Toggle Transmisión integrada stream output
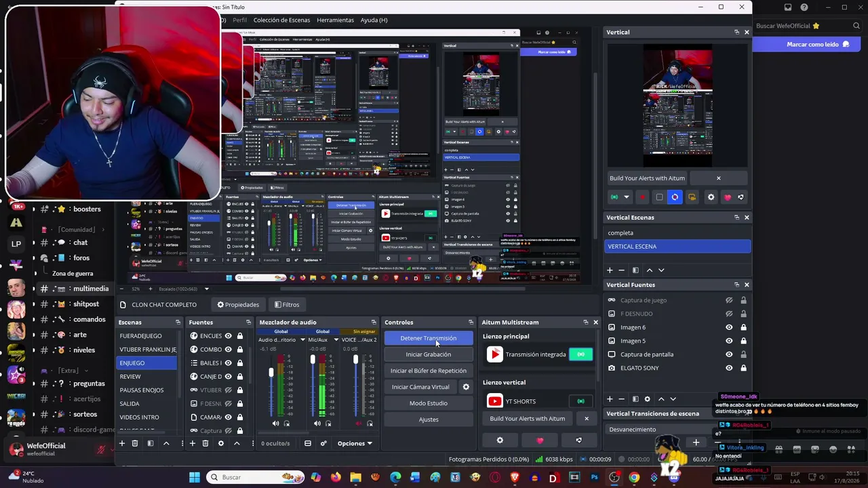Screen dimensions: 868x488 click(580, 354)
